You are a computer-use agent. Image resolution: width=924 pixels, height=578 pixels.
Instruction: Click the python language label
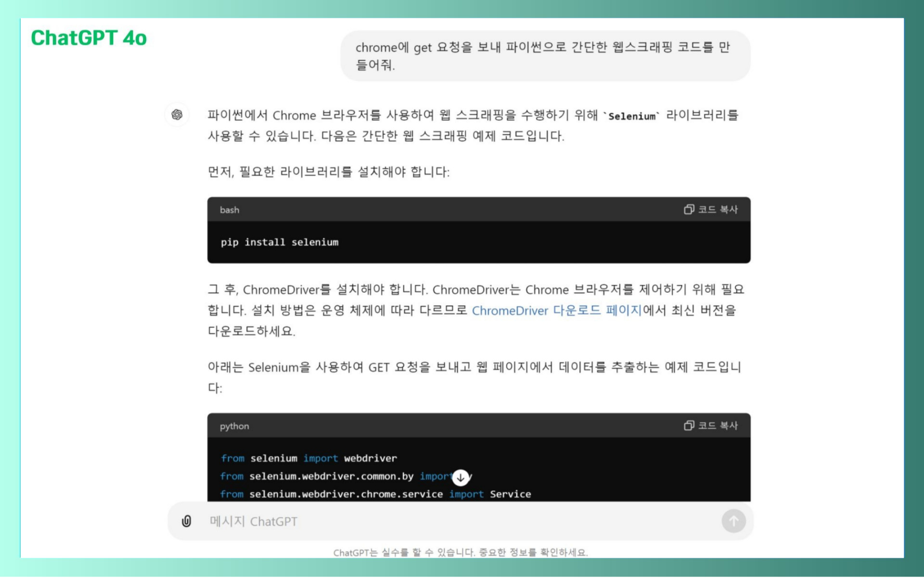[234, 426]
